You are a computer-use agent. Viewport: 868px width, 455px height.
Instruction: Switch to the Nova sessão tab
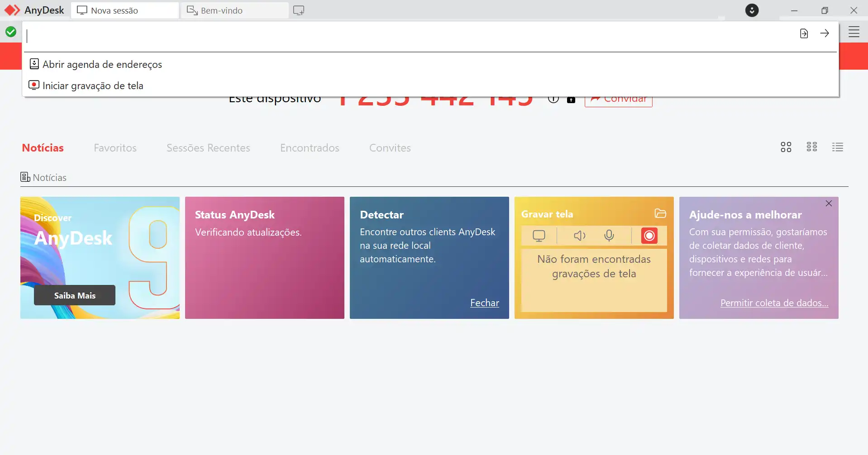point(125,10)
